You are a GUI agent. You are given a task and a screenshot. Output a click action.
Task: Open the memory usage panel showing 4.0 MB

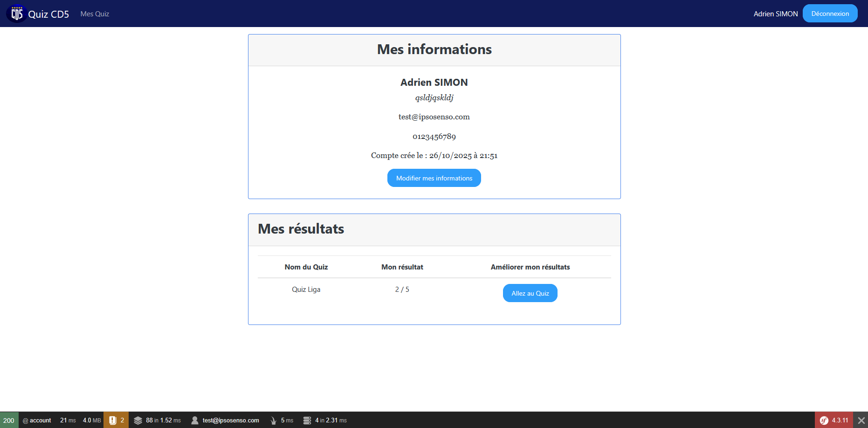click(91, 420)
